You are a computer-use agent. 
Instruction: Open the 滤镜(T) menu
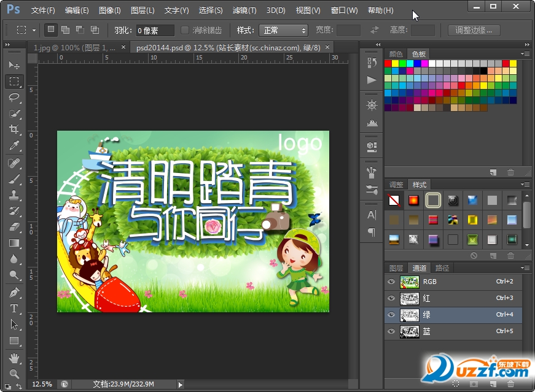(244, 10)
